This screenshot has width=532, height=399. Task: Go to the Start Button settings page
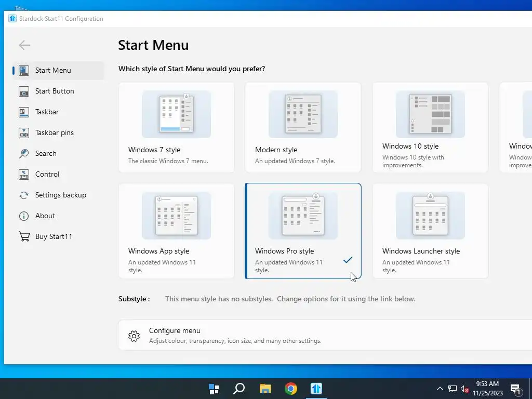coord(55,91)
